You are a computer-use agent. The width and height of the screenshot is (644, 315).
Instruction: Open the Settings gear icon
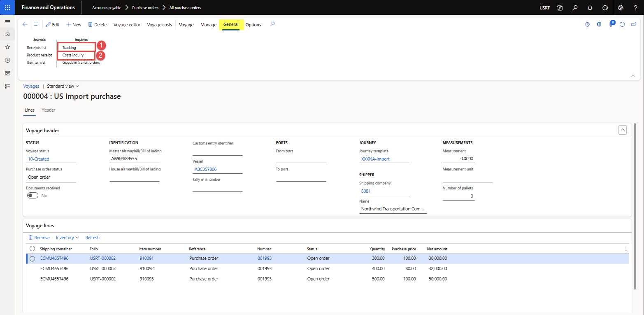[x=621, y=8]
